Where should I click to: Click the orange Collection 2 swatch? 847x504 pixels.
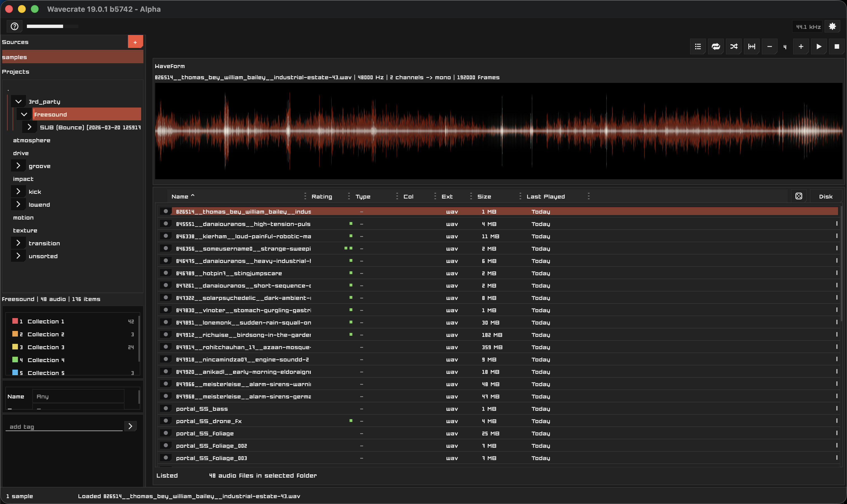pos(15,334)
